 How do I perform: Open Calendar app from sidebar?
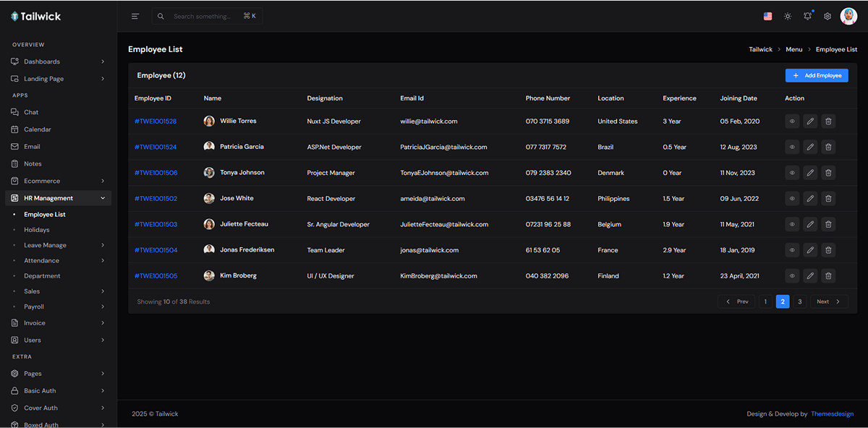[38, 129]
